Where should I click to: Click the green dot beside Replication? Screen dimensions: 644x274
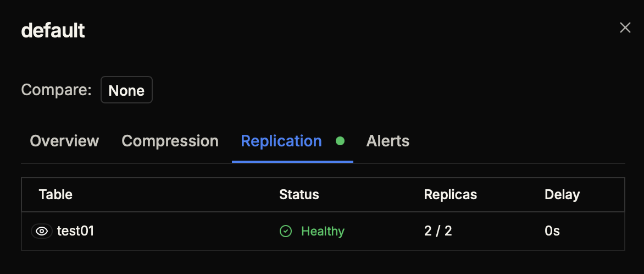click(x=340, y=141)
